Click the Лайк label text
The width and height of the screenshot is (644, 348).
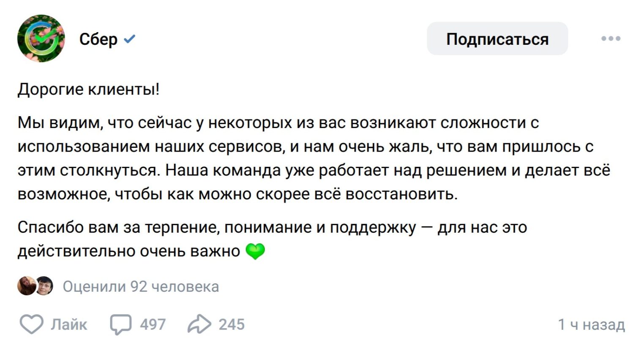(x=68, y=324)
